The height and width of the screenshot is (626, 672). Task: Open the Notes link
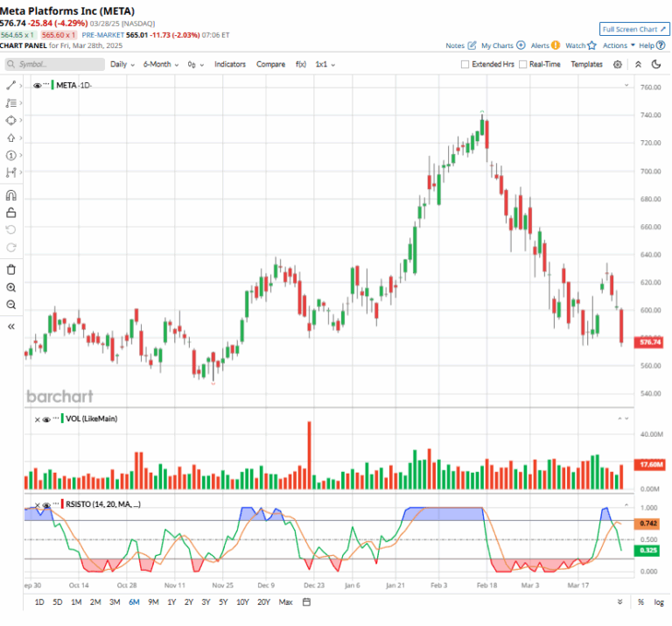(455, 45)
